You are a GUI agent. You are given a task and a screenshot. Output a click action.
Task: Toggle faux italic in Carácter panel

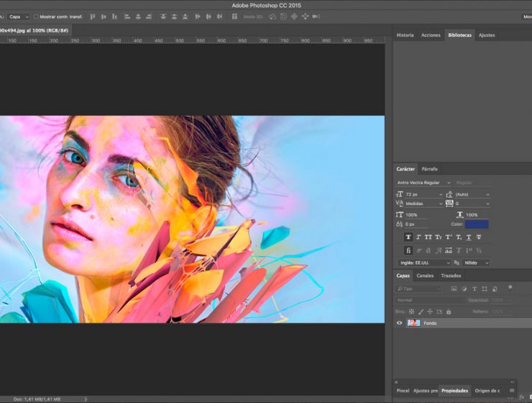[418, 237]
